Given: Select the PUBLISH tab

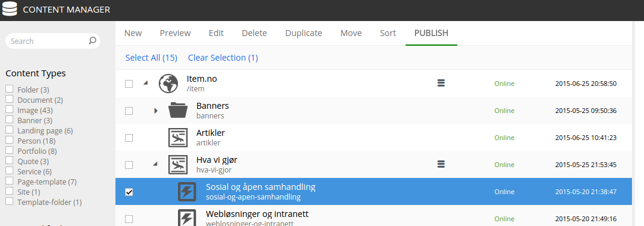Looking at the screenshot, I should click(x=431, y=33).
